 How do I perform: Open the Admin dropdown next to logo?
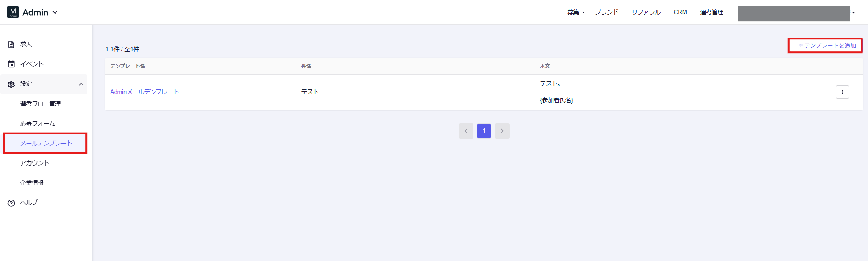pyautogui.click(x=55, y=12)
